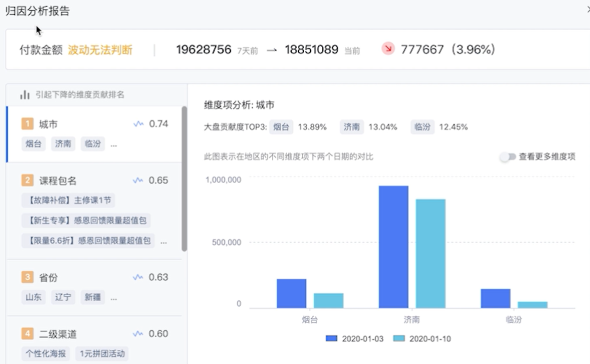Click the trend wave icon next to 0.74

coord(138,124)
